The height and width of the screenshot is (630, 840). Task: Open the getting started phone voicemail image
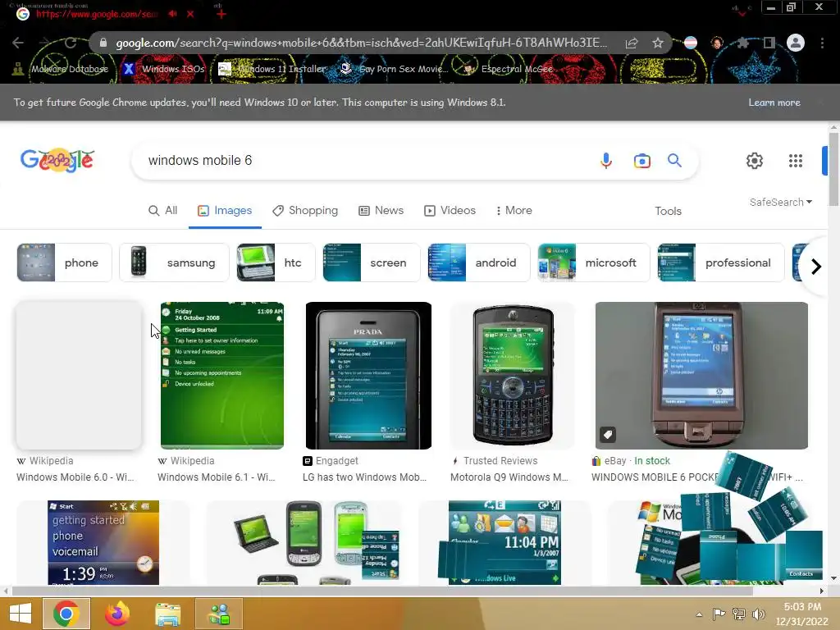coord(103,542)
